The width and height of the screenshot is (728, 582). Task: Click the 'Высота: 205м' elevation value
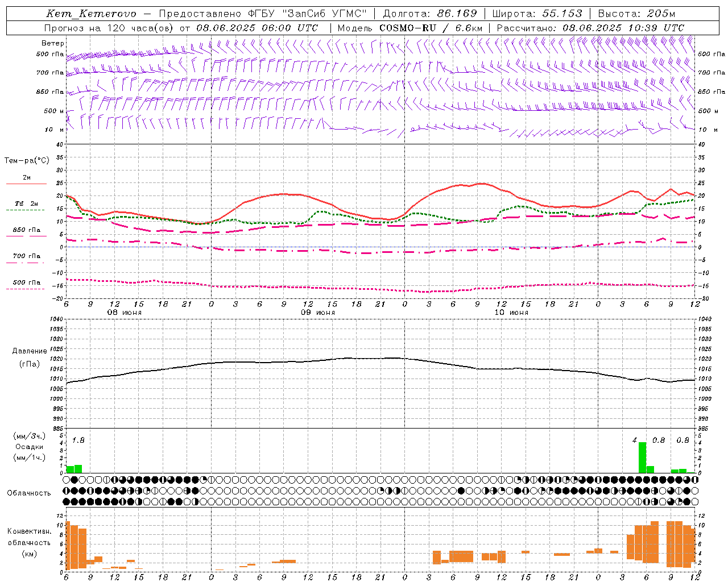(x=636, y=14)
